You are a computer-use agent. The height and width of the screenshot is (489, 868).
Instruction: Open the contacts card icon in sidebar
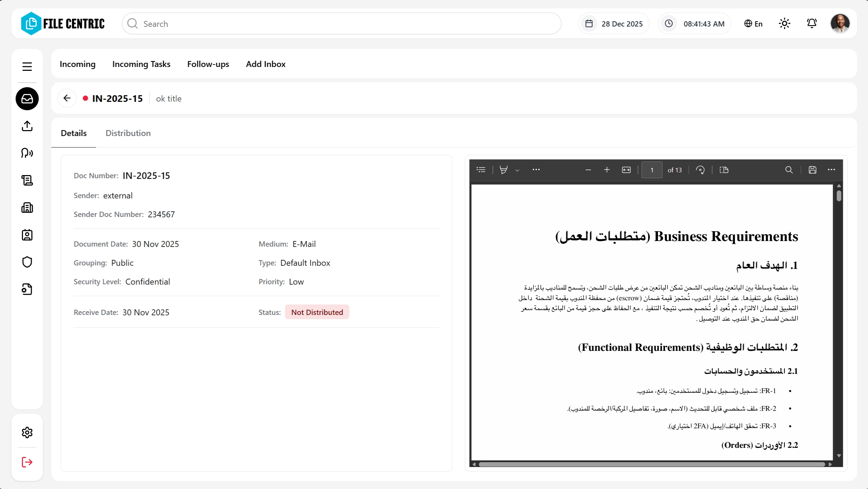pyautogui.click(x=27, y=235)
